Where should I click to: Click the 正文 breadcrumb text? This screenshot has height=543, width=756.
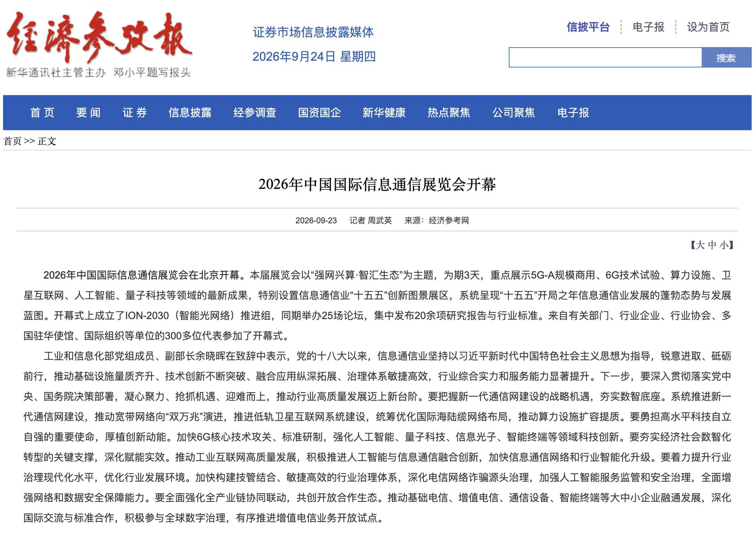point(47,141)
